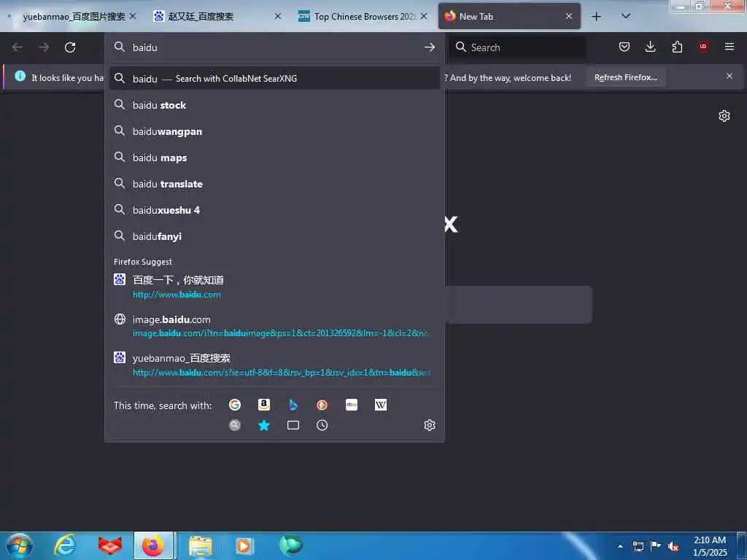Choose 'baiduxueshu 4' suggestion
747x560 pixels.
coord(274,210)
